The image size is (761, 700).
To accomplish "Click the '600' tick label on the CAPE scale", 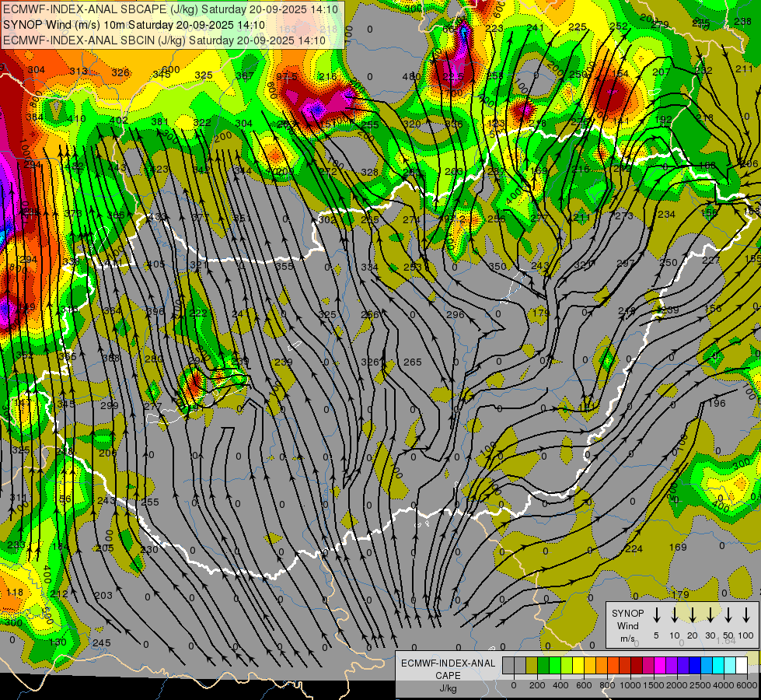I will point(584,685).
